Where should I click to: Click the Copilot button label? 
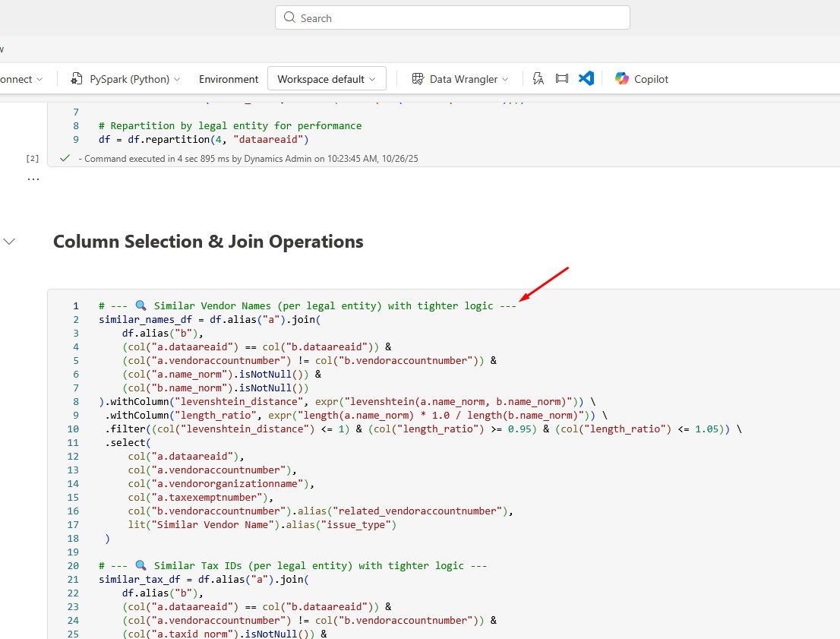click(x=651, y=79)
